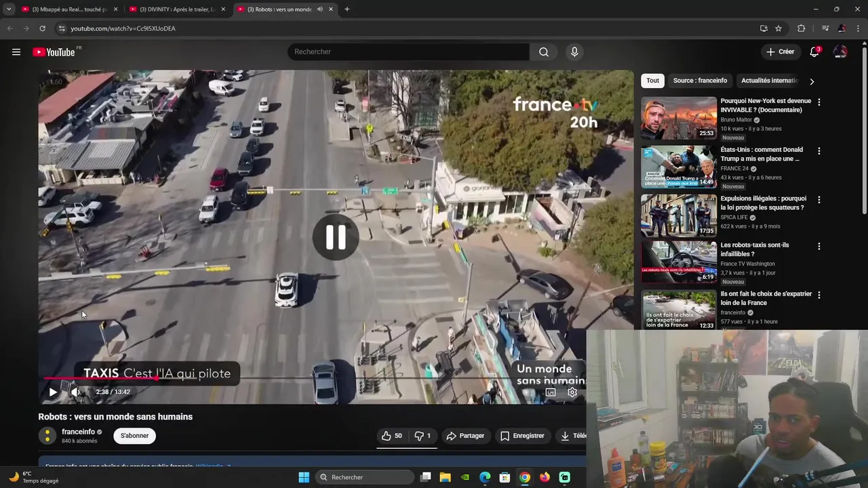Go to the YouTube home logo

[54, 52]
